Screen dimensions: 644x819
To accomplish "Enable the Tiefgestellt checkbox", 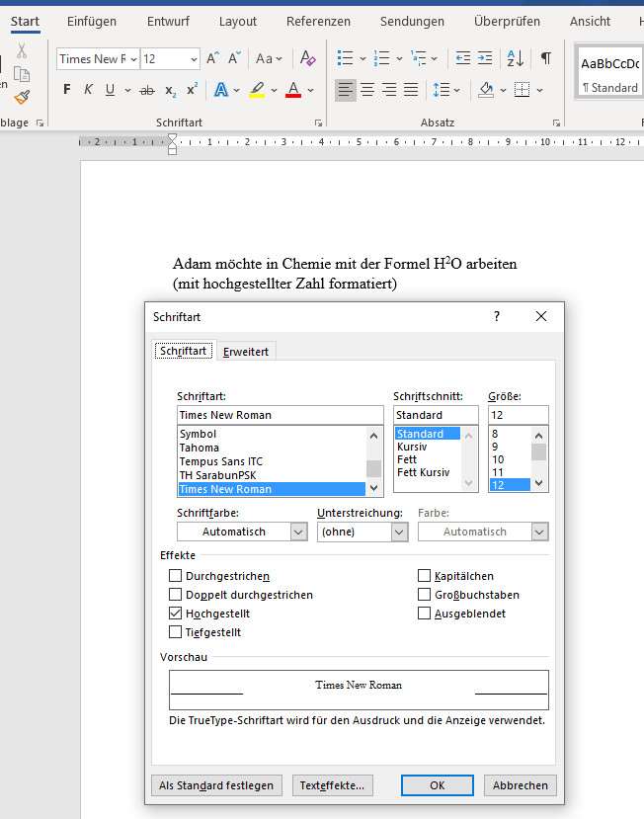I will [x=176, y=632].
